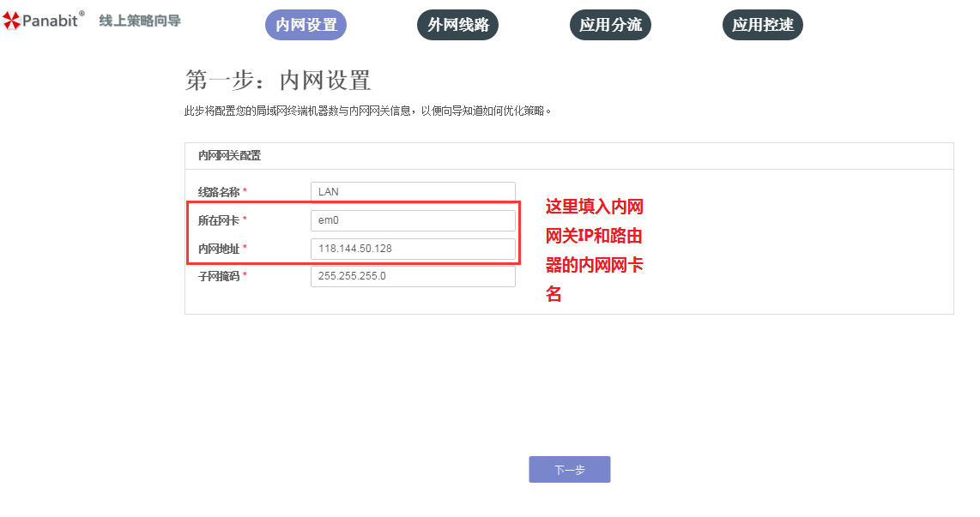This screenshot has width=980, height=517.
Task: Click the 子网掩码 field label
Action: (x=219, y=276)
